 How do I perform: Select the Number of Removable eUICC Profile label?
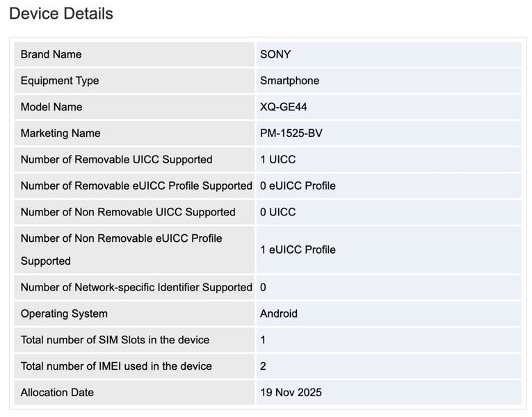tap(136, 186)
